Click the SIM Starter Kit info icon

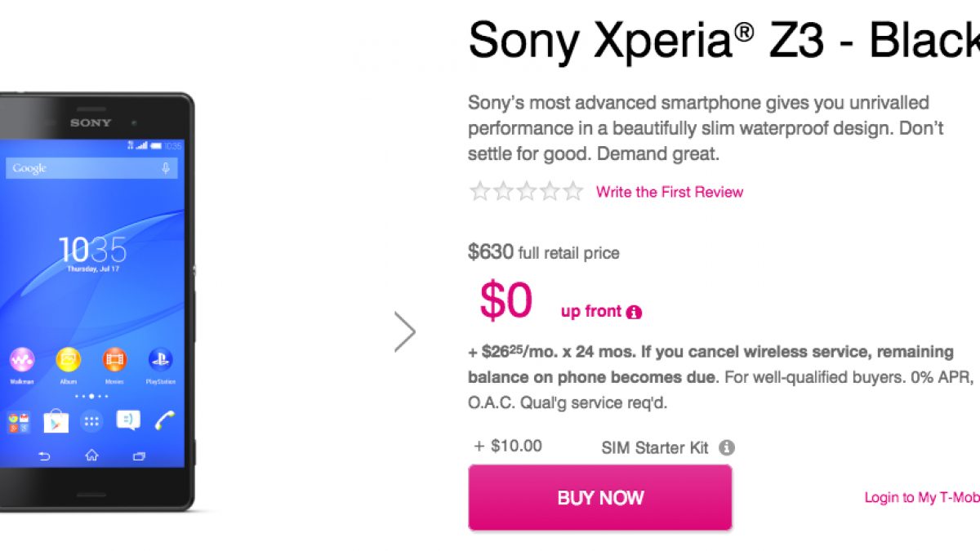click(x=727, y=447)
